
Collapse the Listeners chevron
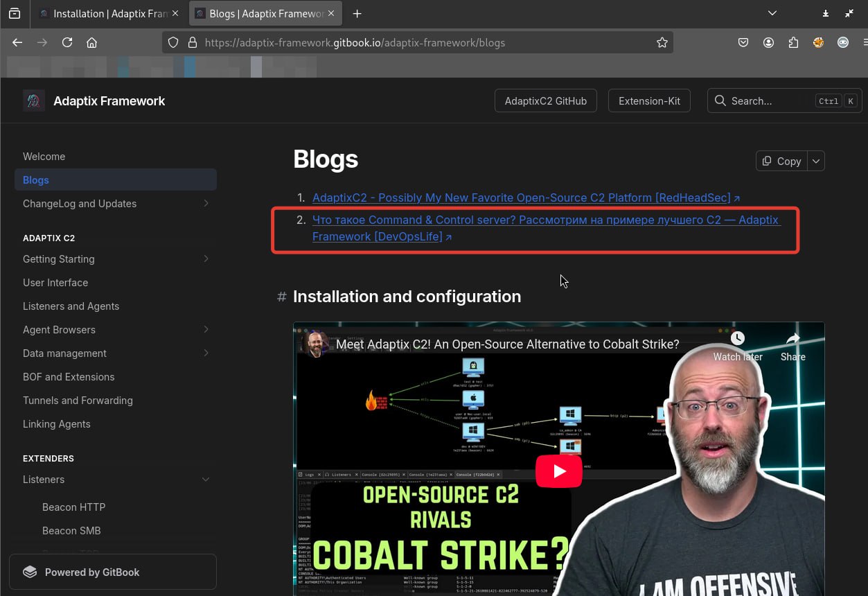[x=206, y=480]
